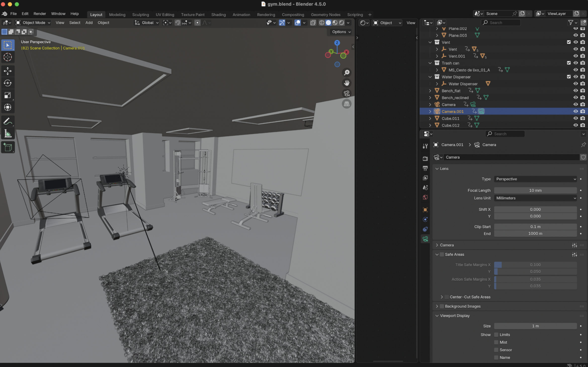Check the Mist show option
Screen dimensions: 588x367
(x=496, y=342)
